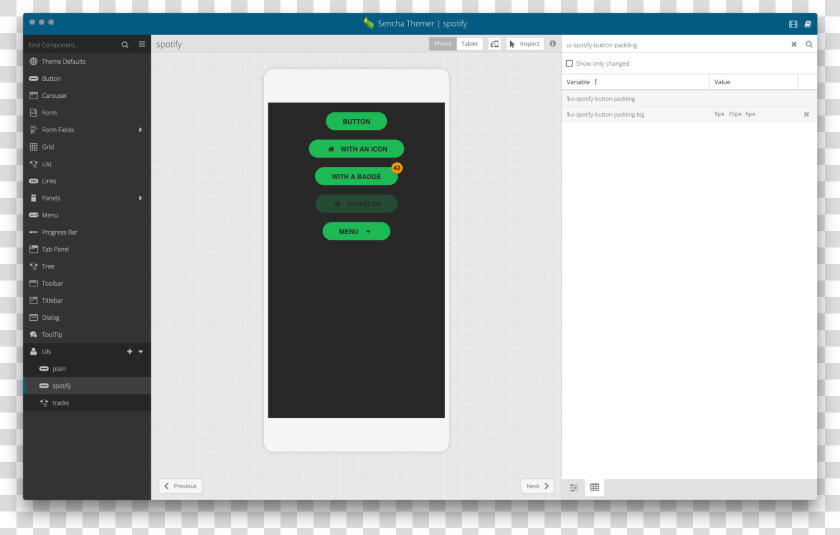Open the Links component
The image size is (840, 535).
[x=87, y=181]
